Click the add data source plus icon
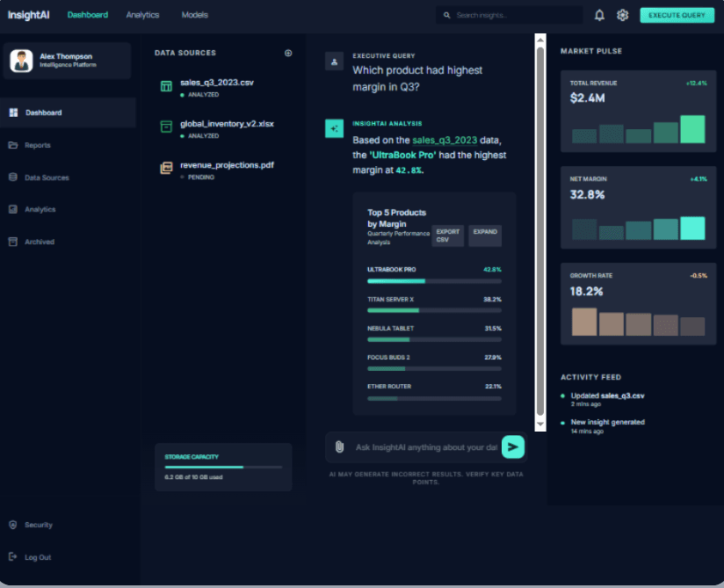The image size is (724, 588). click(288, 53)
